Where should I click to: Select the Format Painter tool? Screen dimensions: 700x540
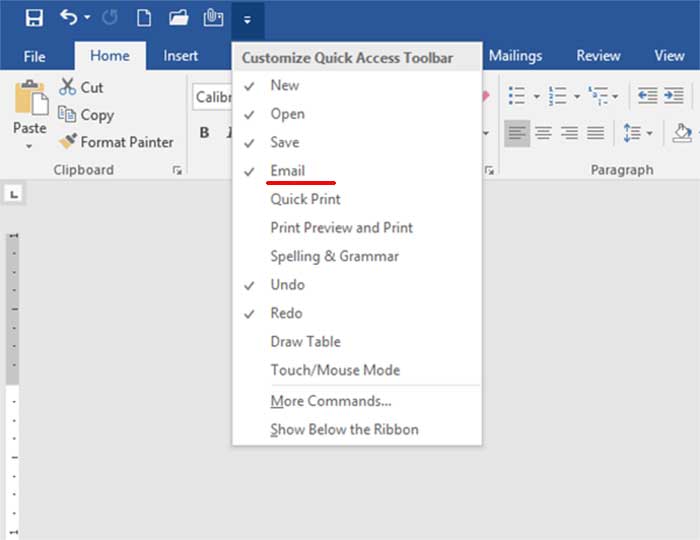click(x=116, y=142)
